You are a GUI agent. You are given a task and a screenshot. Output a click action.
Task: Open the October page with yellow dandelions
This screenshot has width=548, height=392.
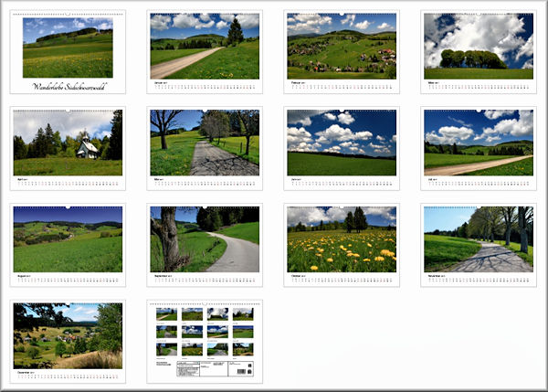tap(342, 238)
